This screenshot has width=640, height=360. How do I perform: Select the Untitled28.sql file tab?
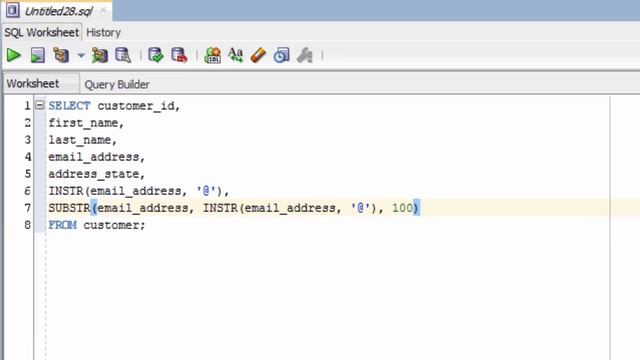pyautogui.click(x=59, y=11)
